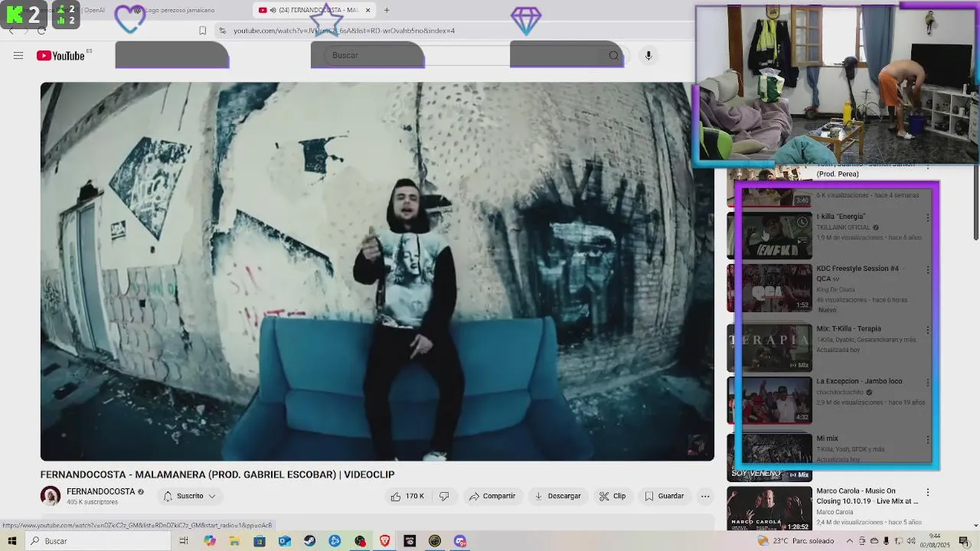Select the active FERNANDOCOSTA video tab
980x551 pixels.
(315, 10)
